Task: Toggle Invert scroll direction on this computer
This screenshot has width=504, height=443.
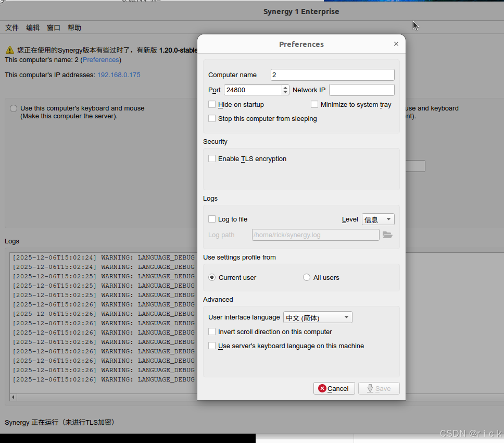Action: pos(212,331)
